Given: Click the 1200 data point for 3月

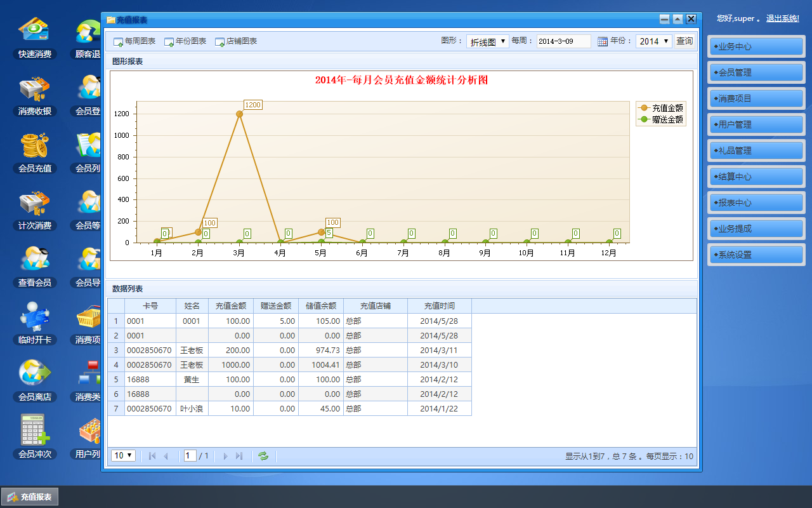Looking at the screenshot, I should coord(239,114).
